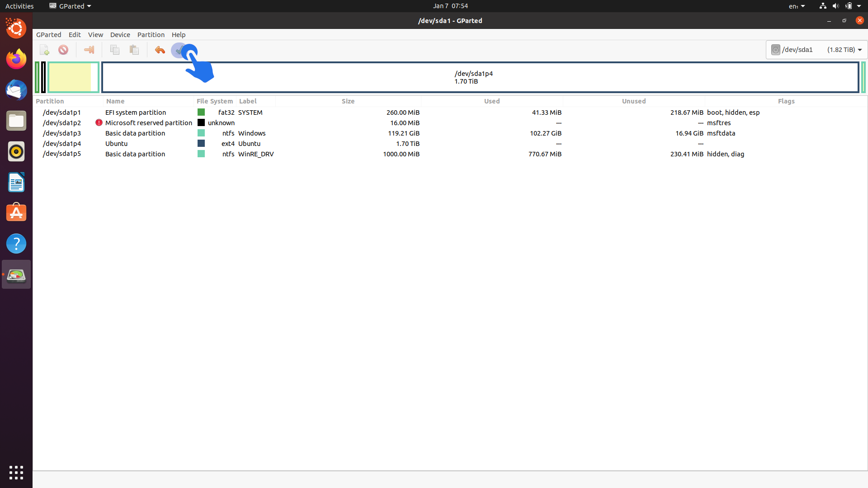Click the Undo last operation icon

160,50
